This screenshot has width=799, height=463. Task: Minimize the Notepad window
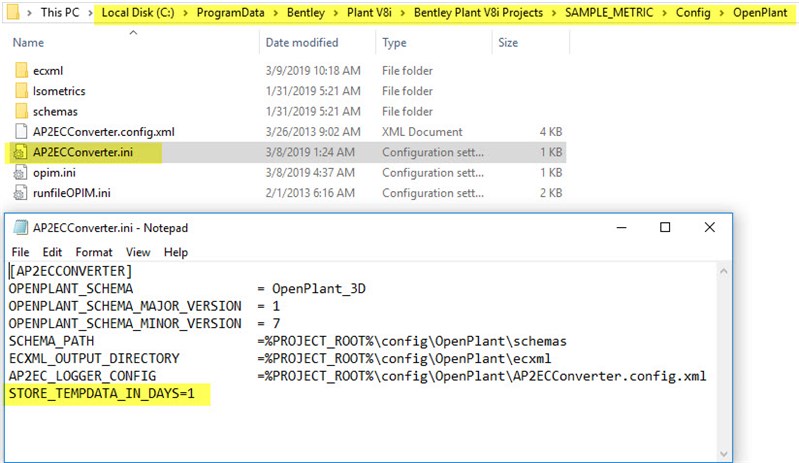click(x=621, y=227)
